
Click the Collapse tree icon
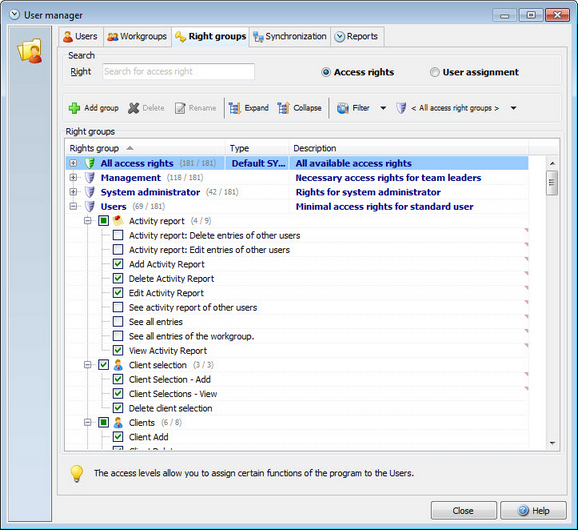tap(283, 108)
